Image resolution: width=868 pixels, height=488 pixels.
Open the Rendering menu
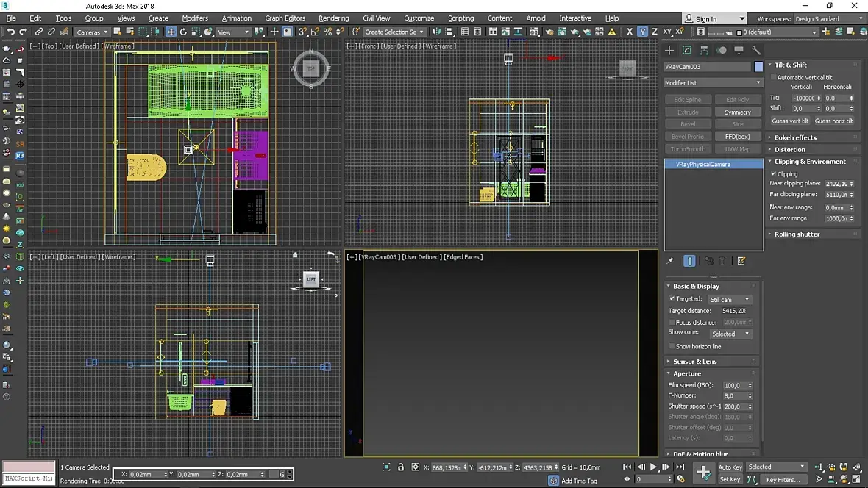(333, 18)
